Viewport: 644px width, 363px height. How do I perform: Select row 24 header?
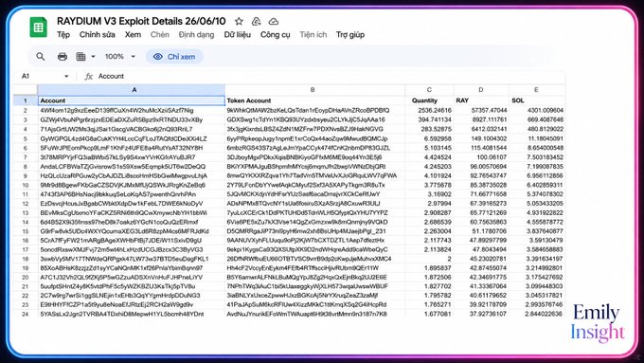point(26,314)
